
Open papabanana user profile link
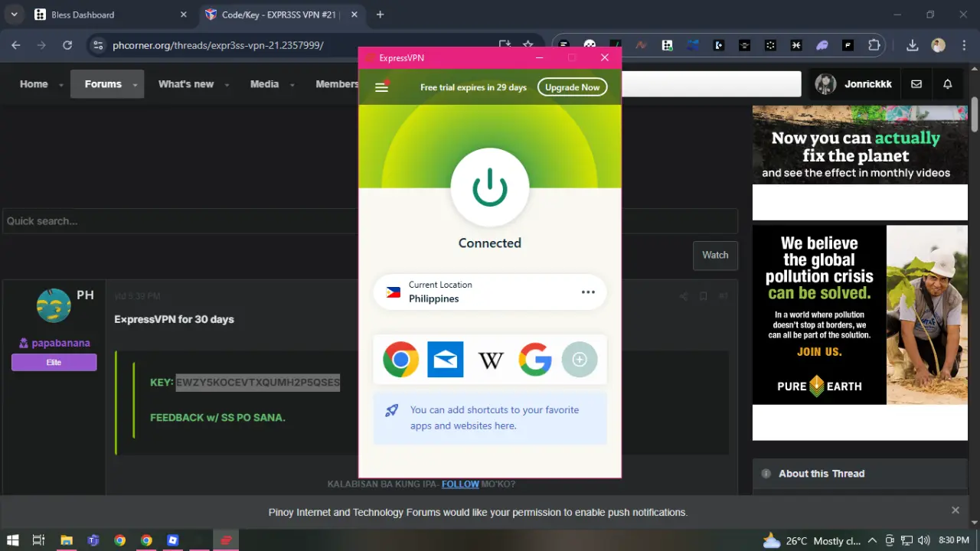tap(60, 343)
